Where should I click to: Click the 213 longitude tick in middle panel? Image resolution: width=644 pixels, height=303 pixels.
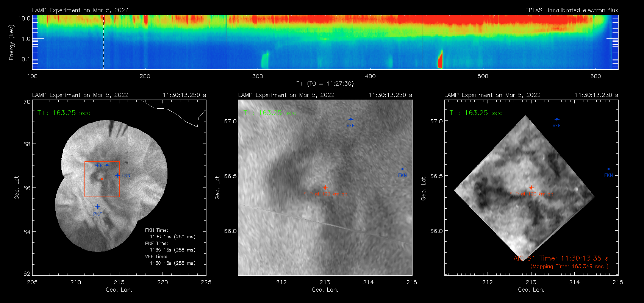pyautogui.click(x=325, y=282)
